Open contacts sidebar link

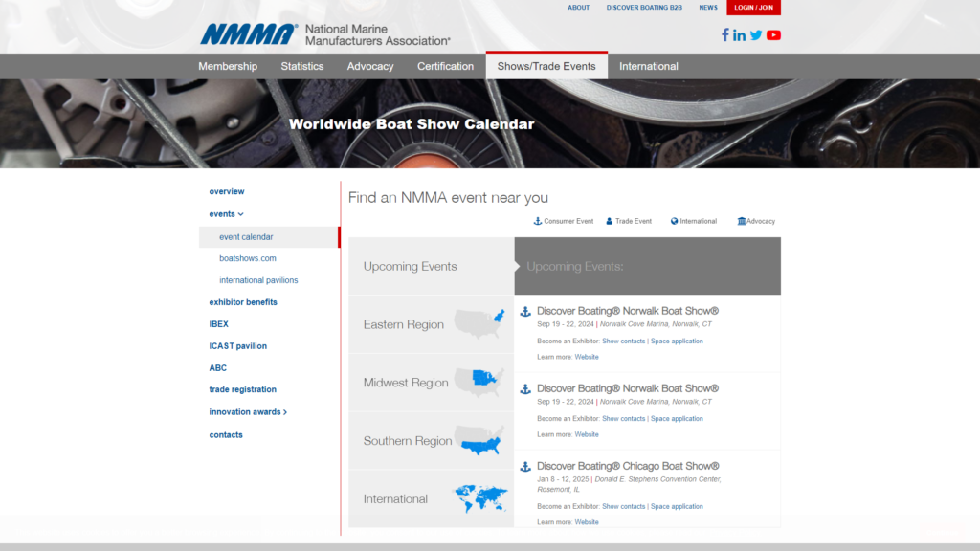point(226,435)
